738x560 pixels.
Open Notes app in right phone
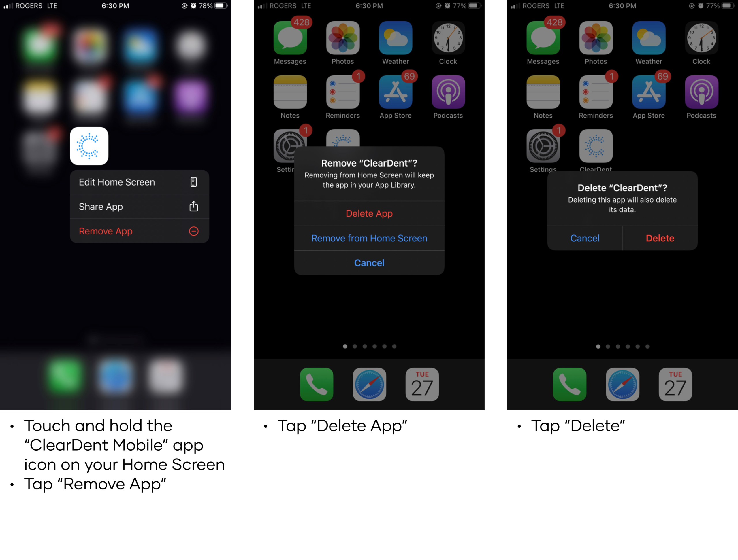(x=543, y=92)
